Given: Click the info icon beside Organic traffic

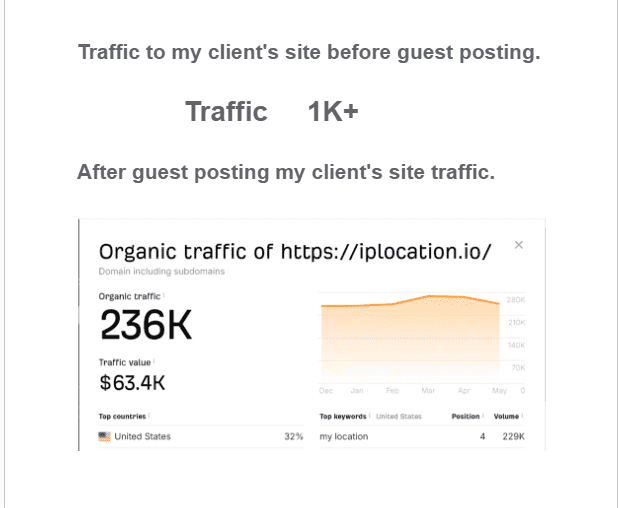Looking at the screenshot, I should (164, 295).
